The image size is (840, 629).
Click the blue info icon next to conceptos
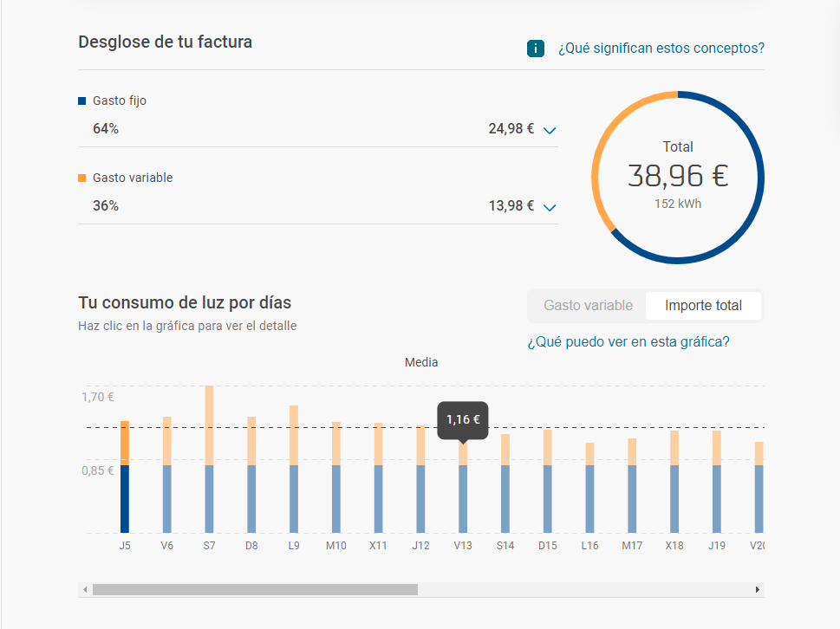pos(536,48)
